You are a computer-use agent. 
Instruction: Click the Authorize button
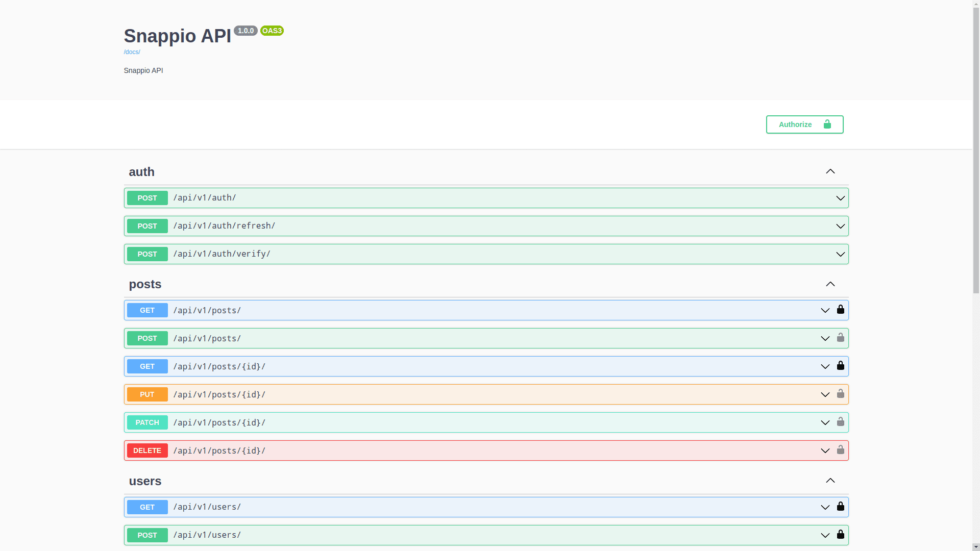coord(795,124)
